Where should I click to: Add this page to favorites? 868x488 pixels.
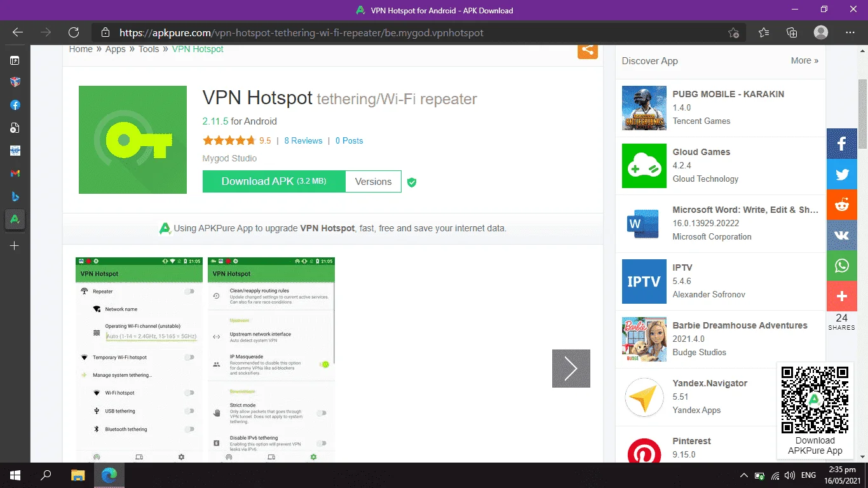pos(733,32)
